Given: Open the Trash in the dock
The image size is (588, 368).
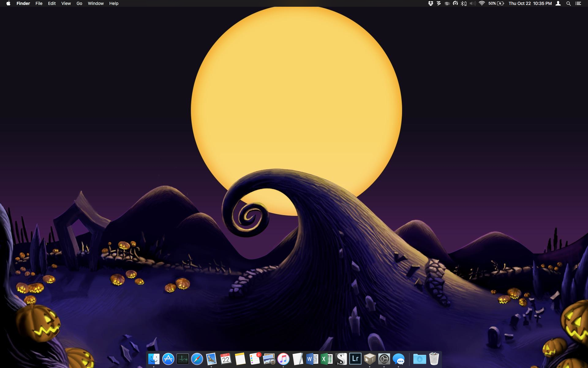Looking at the screenshot, I should [x=434, y=359].
